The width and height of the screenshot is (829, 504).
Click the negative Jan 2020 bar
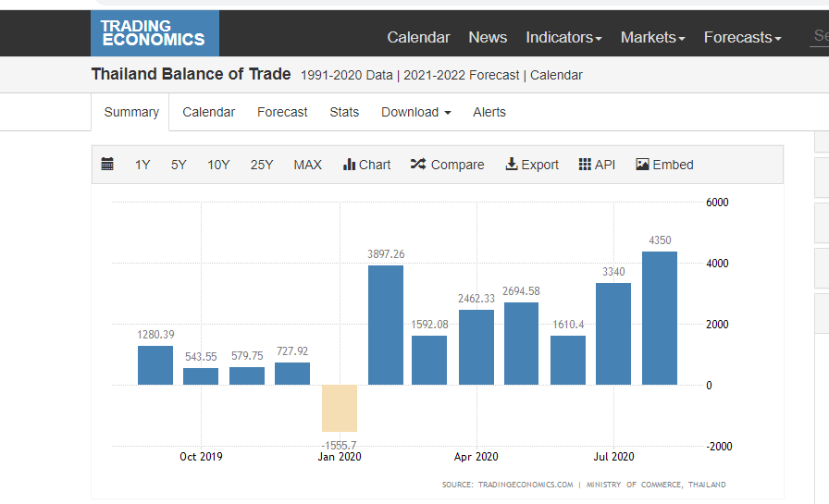click(x=340, y=408)
